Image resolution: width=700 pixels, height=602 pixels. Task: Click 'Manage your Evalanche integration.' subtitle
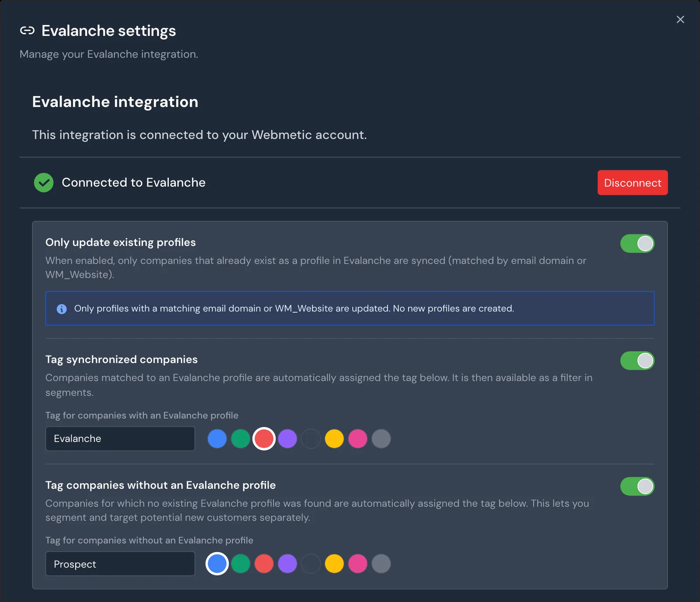[x=109, y=54]
